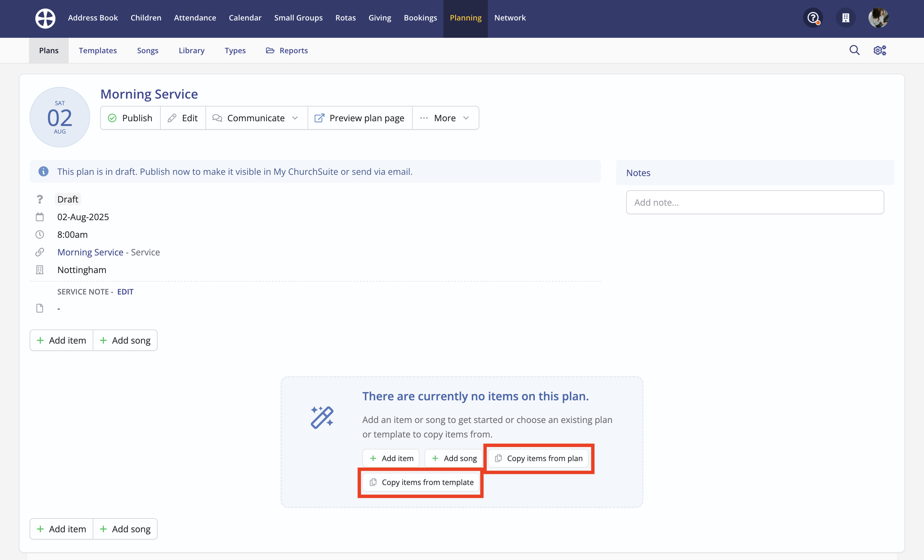Click the link chain icon beside Morning Service
This screenshot has height=560, width=924.
click(x=40, y=252)
